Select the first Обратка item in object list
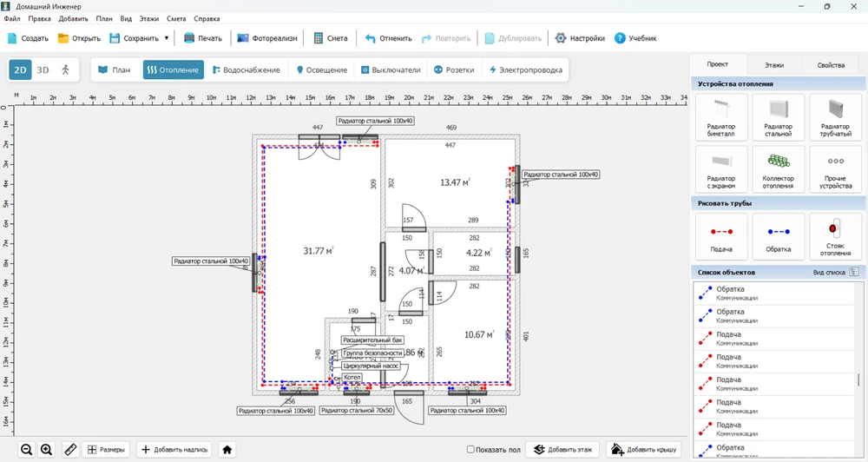 point(729,293)
